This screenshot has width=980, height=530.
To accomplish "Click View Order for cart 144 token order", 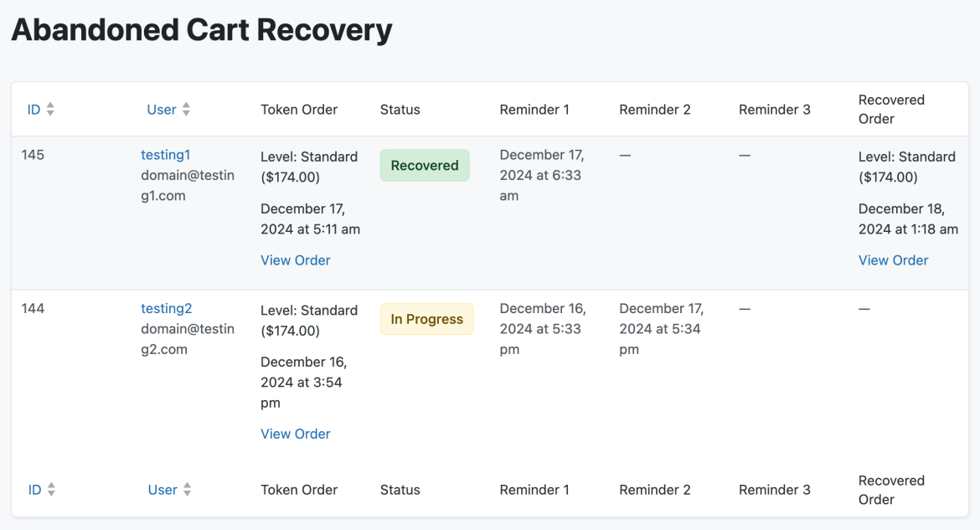I will click(x=295, y=433).
